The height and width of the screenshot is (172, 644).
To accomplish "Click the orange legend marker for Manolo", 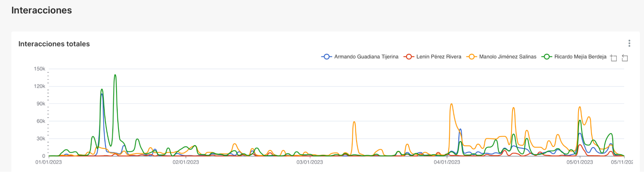I will point(472,57).
